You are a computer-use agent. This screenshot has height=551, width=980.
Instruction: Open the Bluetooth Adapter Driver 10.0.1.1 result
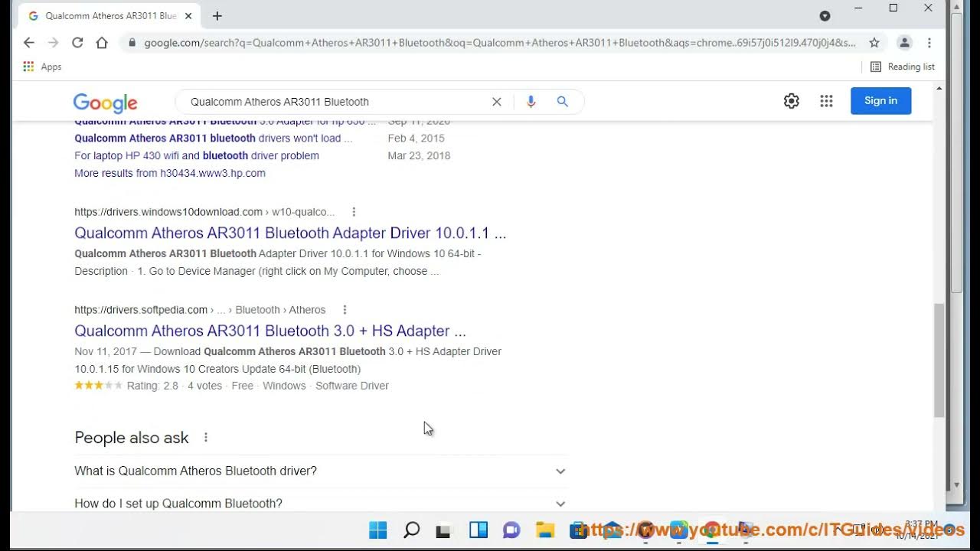(290, 233)
